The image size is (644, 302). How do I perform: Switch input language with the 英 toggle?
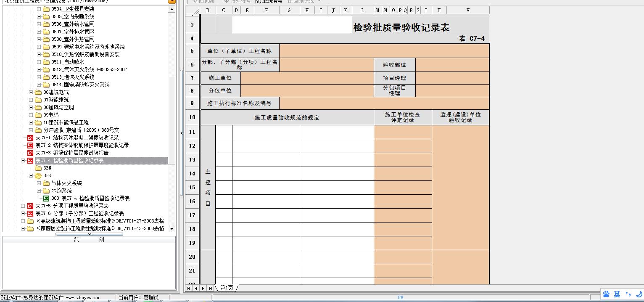[x=617, y=294]
